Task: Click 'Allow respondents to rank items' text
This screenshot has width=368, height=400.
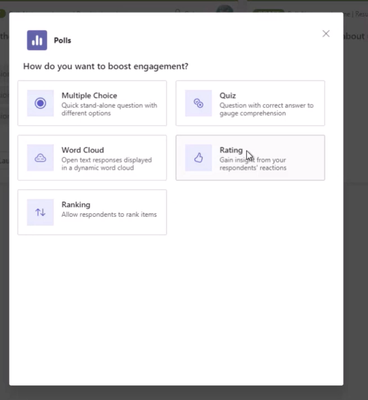Action: coord(109,214)
